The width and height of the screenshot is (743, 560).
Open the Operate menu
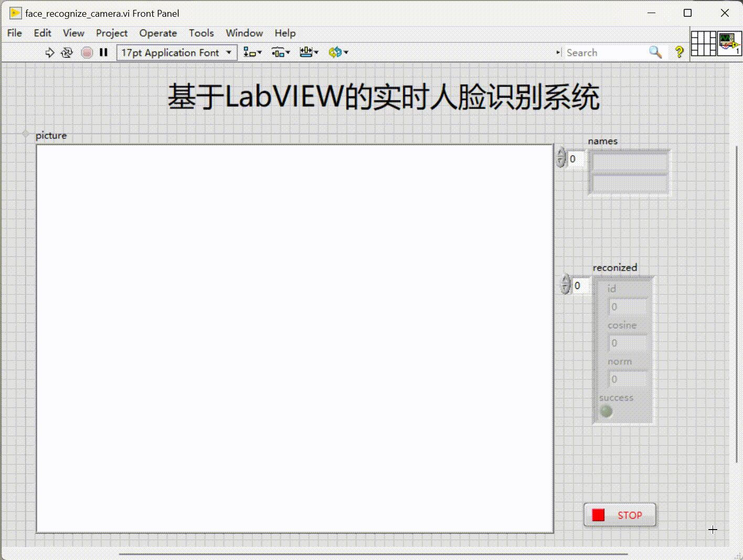(x=158, y=33)
